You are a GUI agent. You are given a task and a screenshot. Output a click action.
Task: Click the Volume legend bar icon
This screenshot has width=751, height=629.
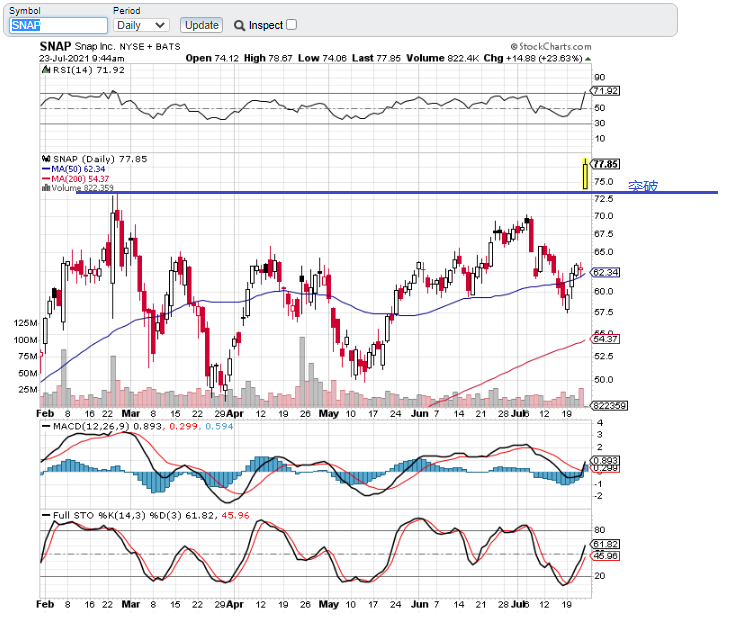(x=45, y=187)
